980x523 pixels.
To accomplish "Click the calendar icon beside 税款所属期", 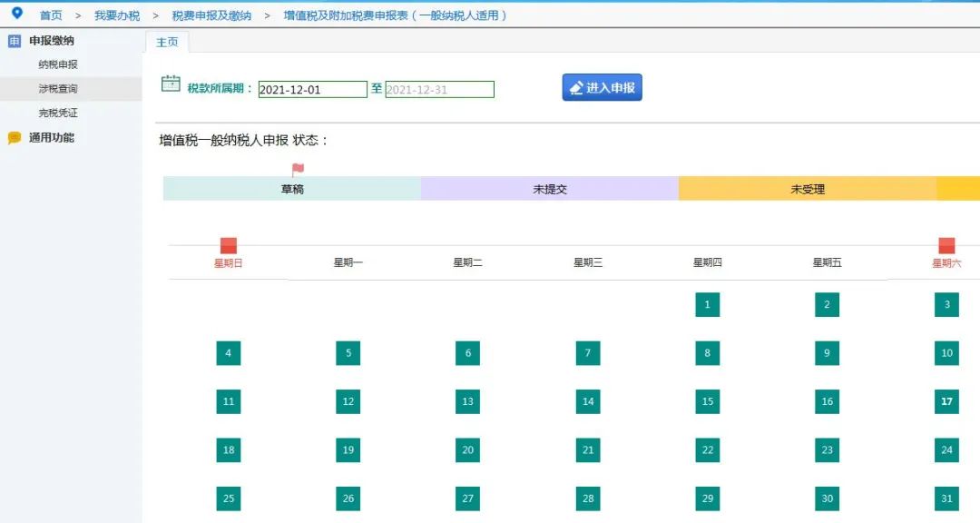I will click(171, 84).
